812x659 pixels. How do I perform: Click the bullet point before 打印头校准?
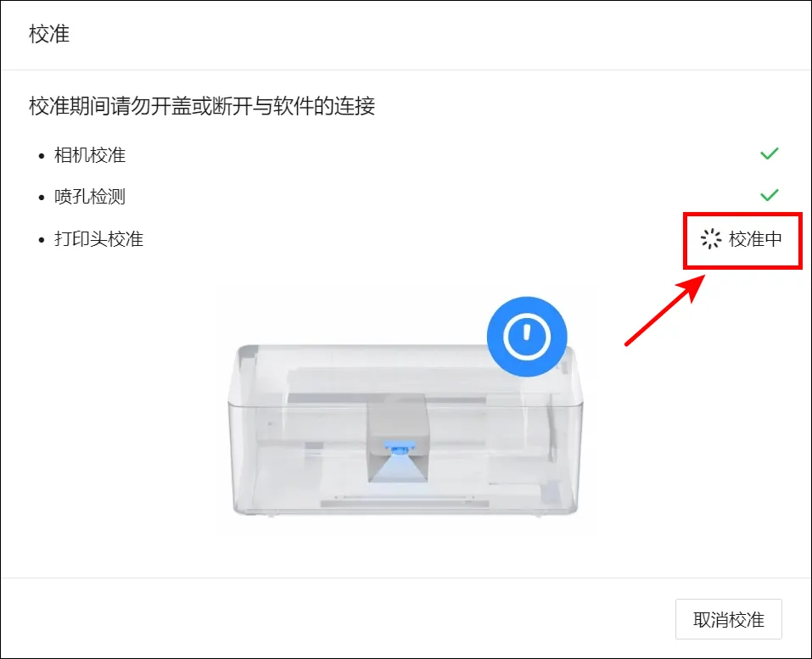(42, 240)
